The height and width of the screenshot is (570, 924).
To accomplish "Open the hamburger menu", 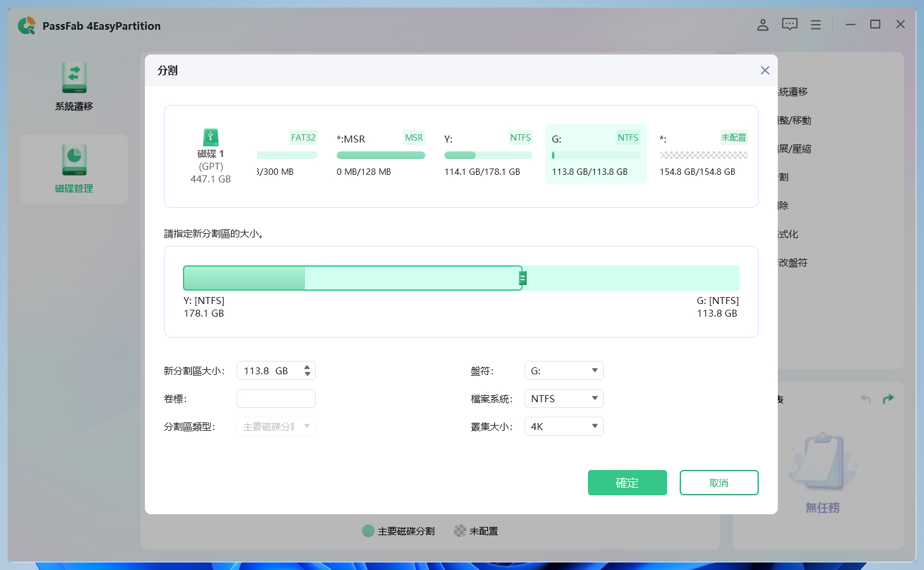I will (815, 24).
